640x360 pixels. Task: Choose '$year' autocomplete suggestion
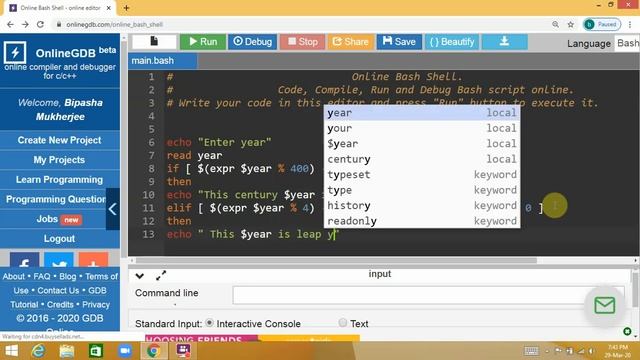point(422,144)
